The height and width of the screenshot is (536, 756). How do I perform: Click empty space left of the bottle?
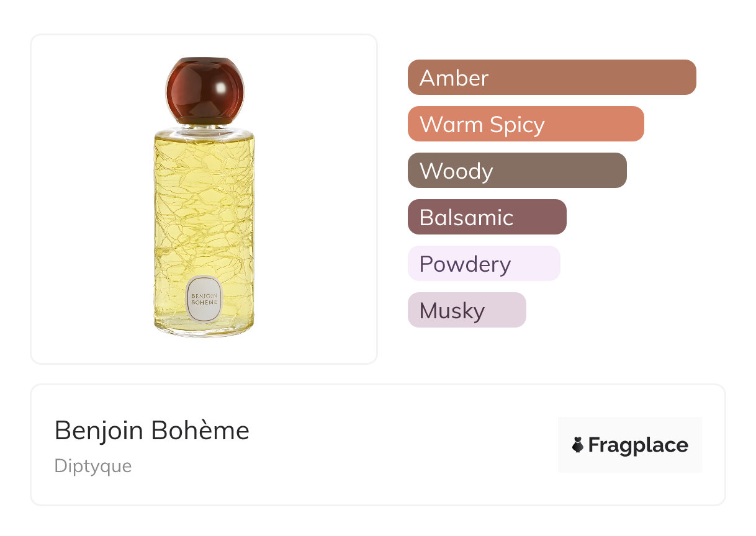[93, 199]
